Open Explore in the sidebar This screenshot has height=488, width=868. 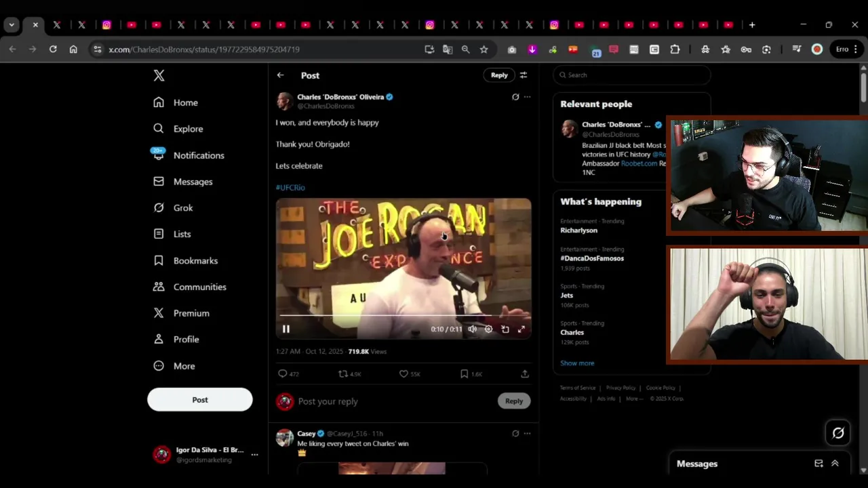click(178, 129)
